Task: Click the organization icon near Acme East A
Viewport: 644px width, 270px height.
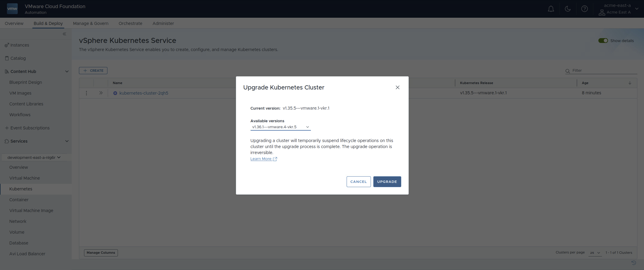Action: coord(602,13)
